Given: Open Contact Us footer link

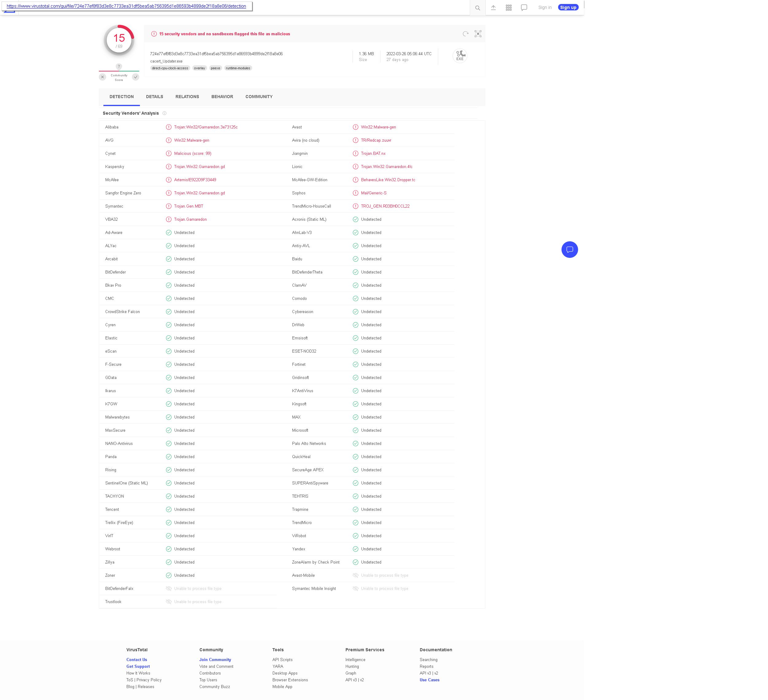Looking at the screenshot, I should tap(137, 660).
